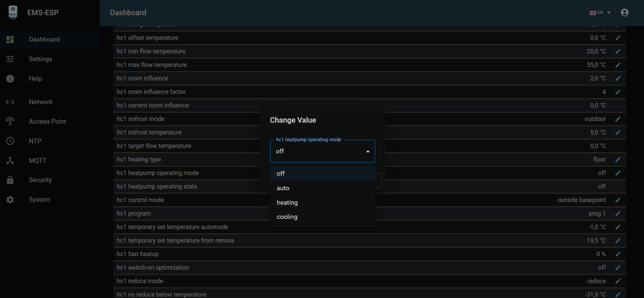Viewport: 644px width, 298px height.
Task: Click the 'Change Value' dialog title
Action: point(293,121)
